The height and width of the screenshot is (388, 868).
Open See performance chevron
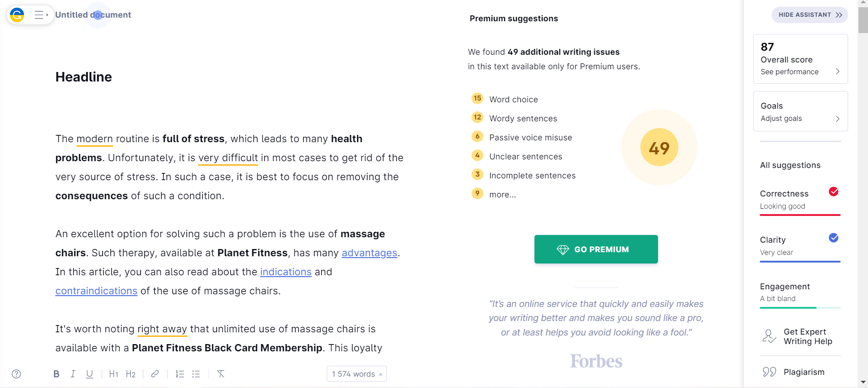pos(838,72)
